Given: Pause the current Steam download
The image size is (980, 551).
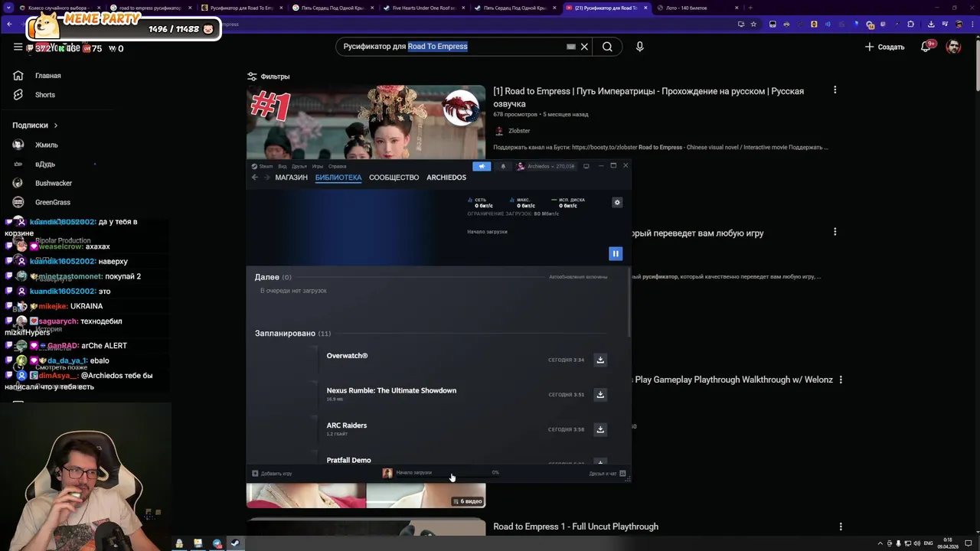Looking at the screenshot, I should click(615, 253).
